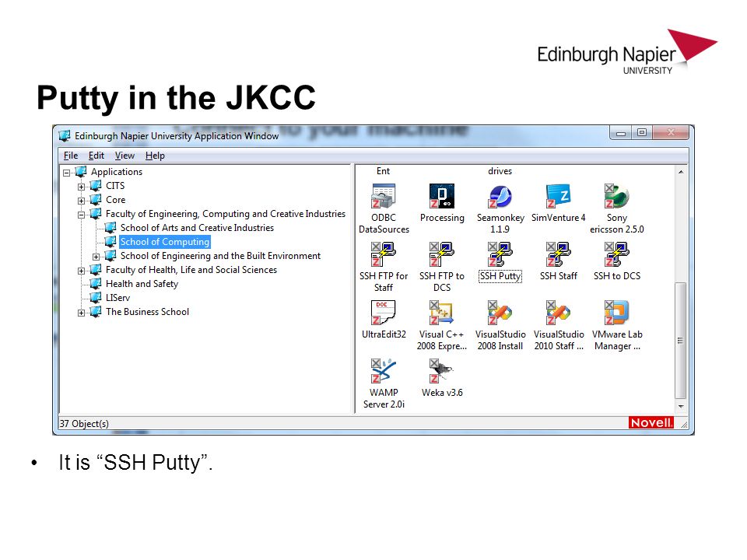Image resolution: width=747 pixels, height=560 pixels.
Task: Open the Seamonkey 1.1.9 icon
Action: tap(500, 196)
